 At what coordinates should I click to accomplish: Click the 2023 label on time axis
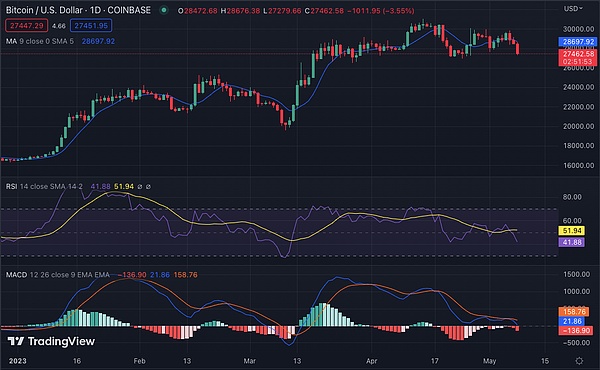[18, 361]
